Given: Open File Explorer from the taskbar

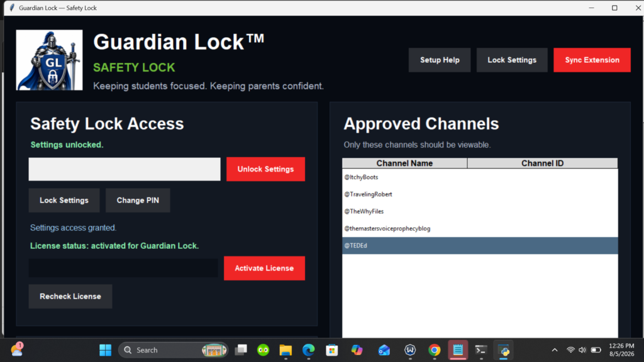Looking at the screenshot, I should [286, 350].
